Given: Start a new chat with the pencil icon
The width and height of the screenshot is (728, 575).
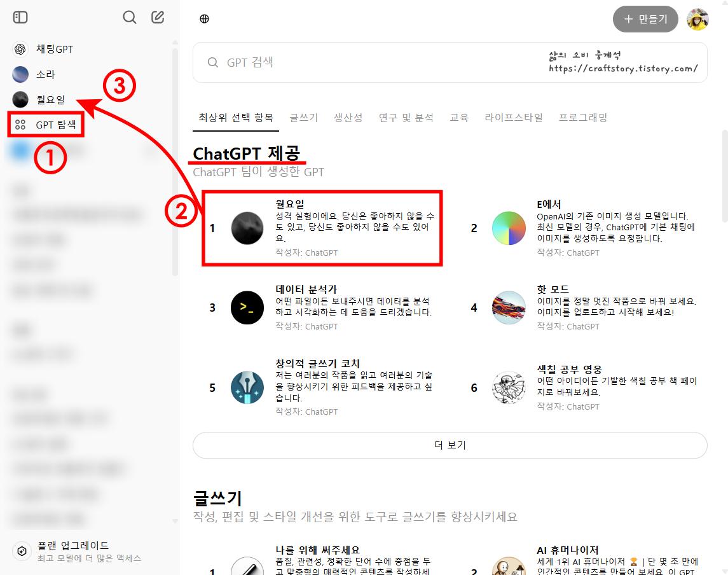Looking at the screenshot, I should click(x=158, y=18).
